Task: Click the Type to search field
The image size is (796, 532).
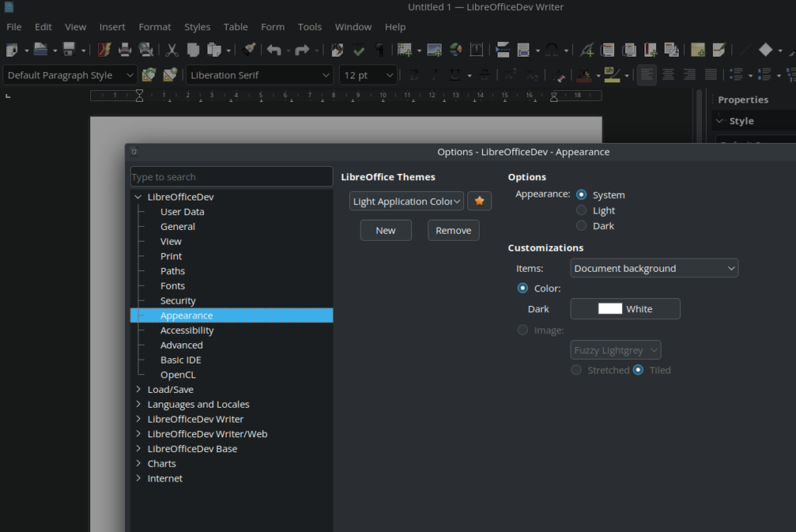Action: 231,176
